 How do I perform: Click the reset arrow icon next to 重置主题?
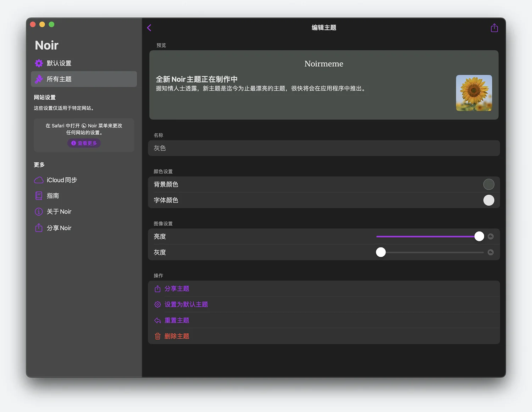pos(157,321)
